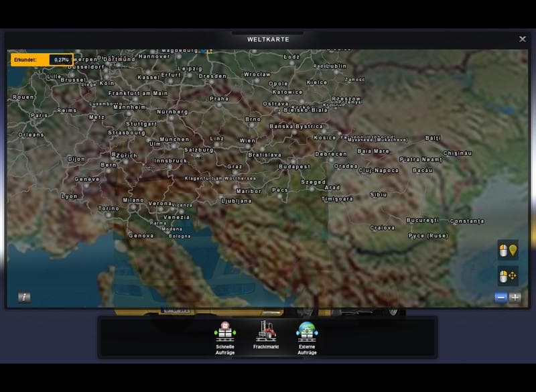
Task: Select the city München
Action: [174, 139]
